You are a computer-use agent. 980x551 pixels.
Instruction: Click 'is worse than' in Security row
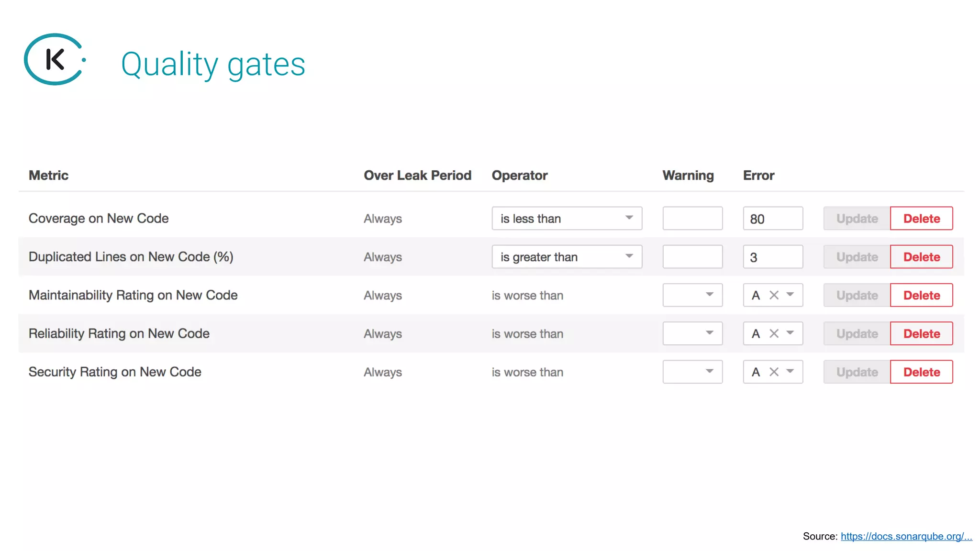click(527, 372)
